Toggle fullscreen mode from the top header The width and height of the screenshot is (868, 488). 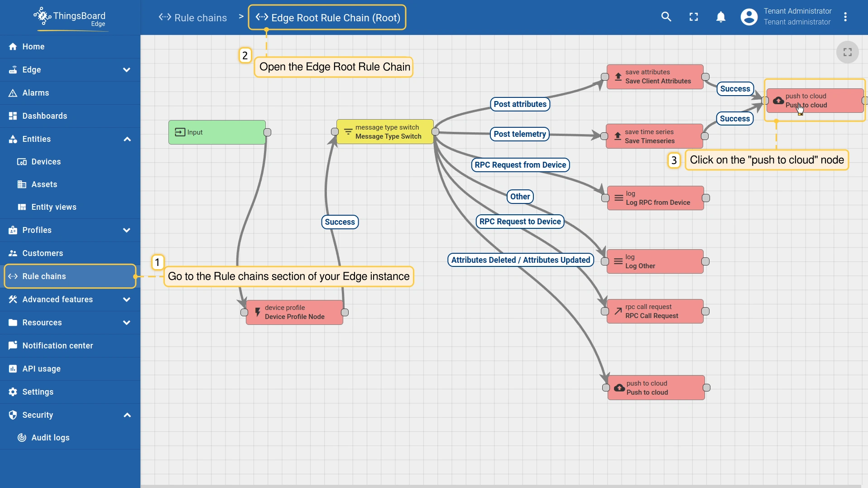coord(693,17)
